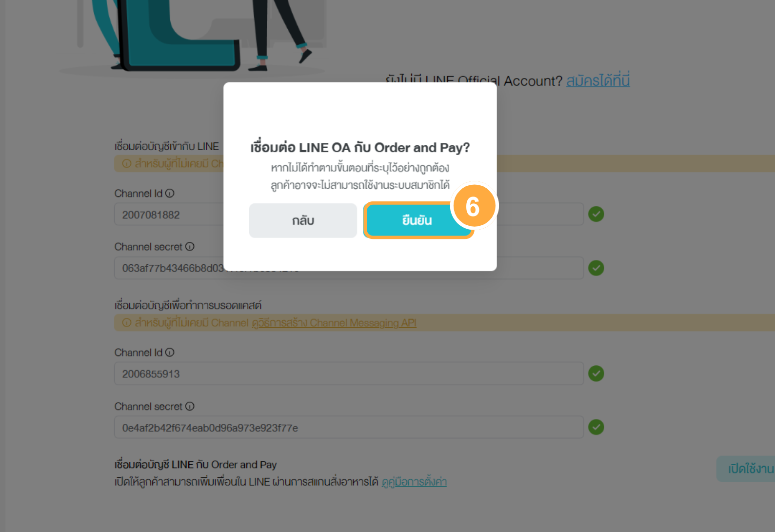Screen dimensions: 775x532
Task: Confirm the LINE OA connection with ยืนยัน
Action: coord(417,220)
